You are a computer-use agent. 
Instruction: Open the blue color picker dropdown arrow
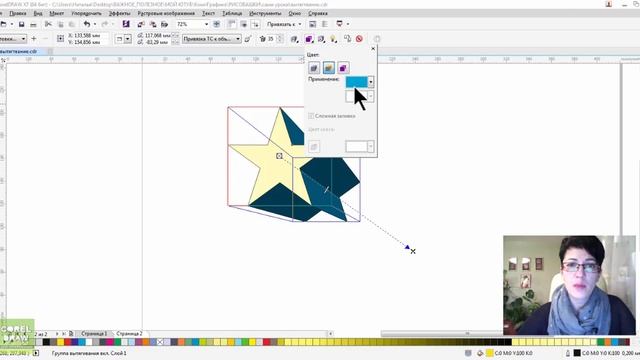(x=371, y=82)
